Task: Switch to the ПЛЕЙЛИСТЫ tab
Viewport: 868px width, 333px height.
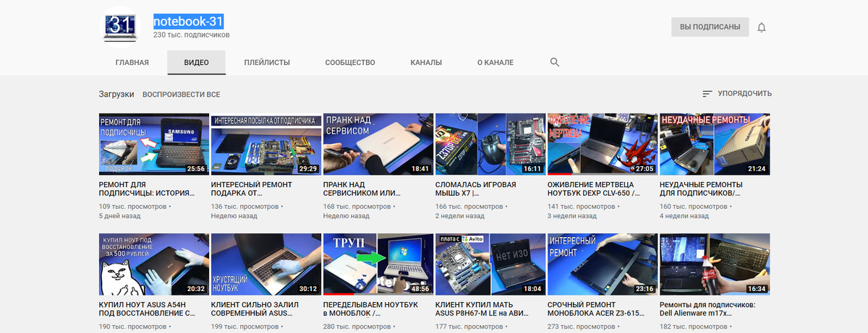Action: [267, 63]
